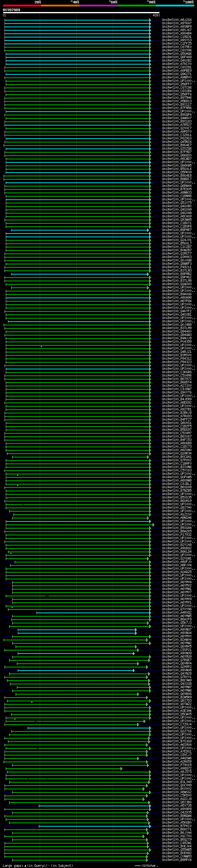The width and height of the screenshot is (197, 868).
Task: Click the cyan ~100% identity legend segment
Action: 175,6
